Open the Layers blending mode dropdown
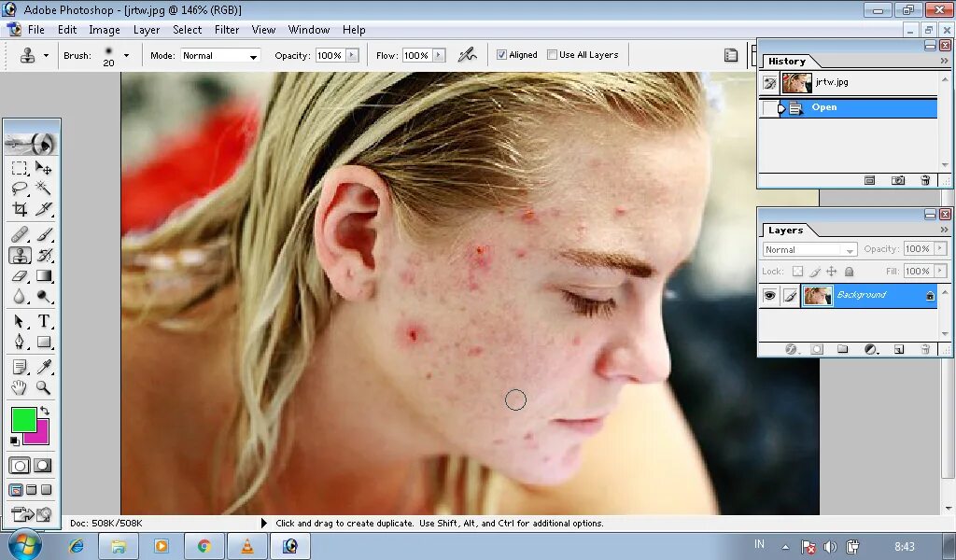This screenshot has width=956, height=560. click(x=809, y=249)
